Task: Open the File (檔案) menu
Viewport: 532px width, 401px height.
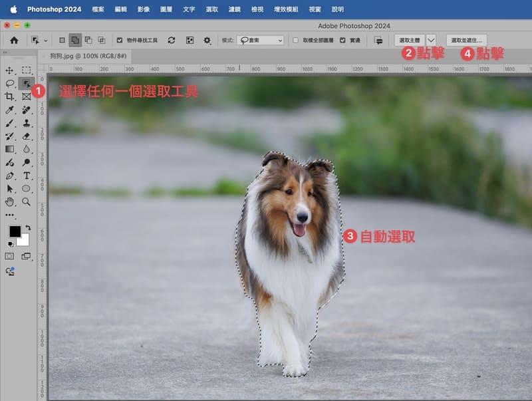Action: [98, 9]
